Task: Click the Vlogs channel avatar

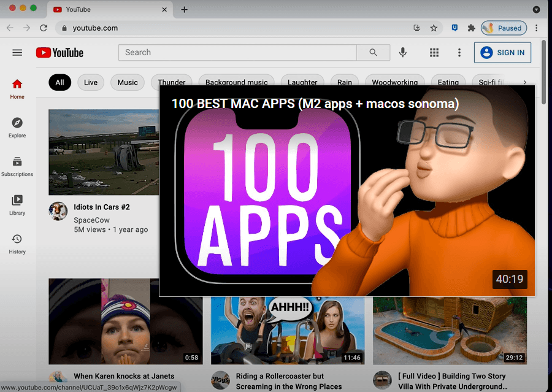Action: click(x=220, y=380)
